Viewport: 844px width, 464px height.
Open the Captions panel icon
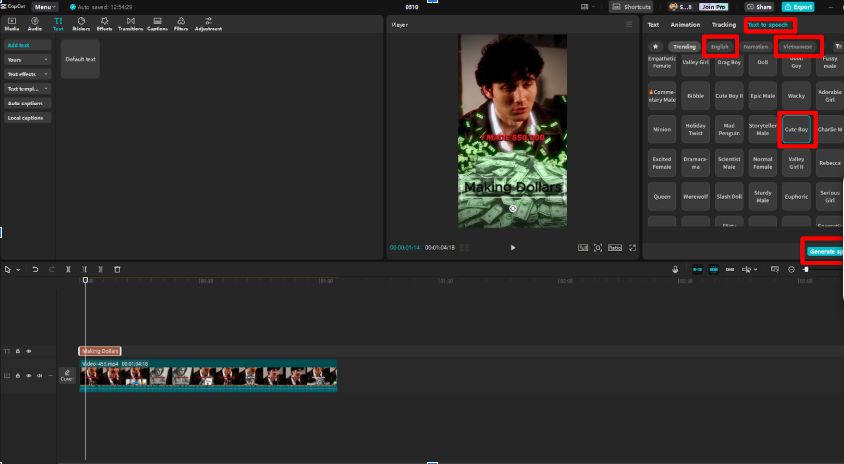pos(157,24)
